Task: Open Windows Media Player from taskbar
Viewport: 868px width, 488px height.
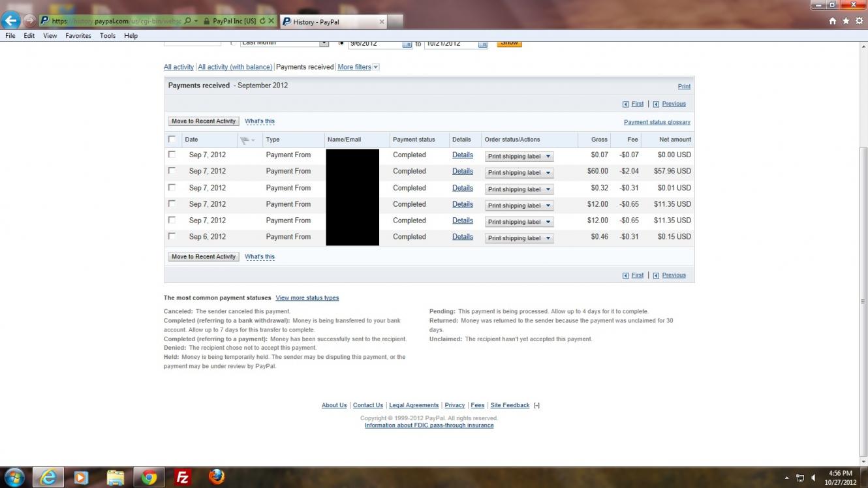Action: coord(81,477)
